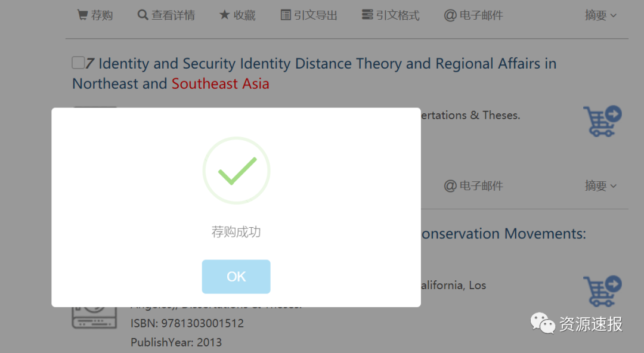
Task: Click cart-arrow icon beside the Conservation Movements record
Action: pos(602,291)
